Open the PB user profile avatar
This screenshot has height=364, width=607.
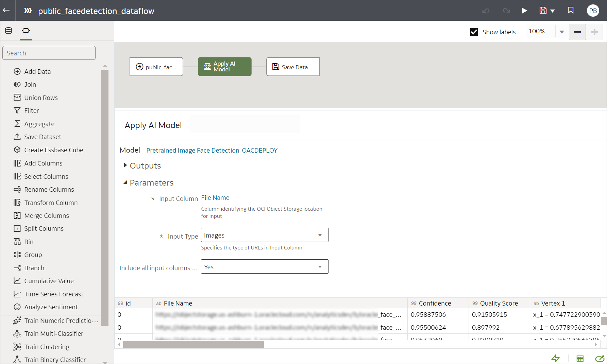pos(593,11)
